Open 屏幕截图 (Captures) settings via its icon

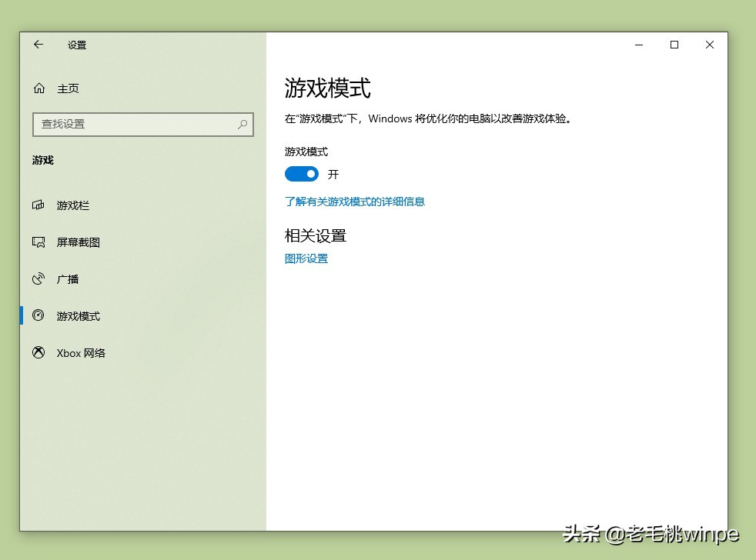click(39, 242)
